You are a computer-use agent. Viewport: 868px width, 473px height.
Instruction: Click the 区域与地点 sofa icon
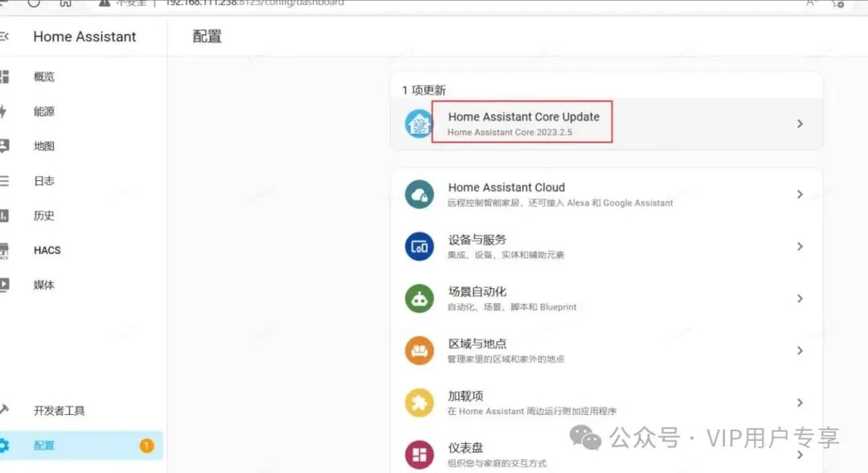coord(419,351)
